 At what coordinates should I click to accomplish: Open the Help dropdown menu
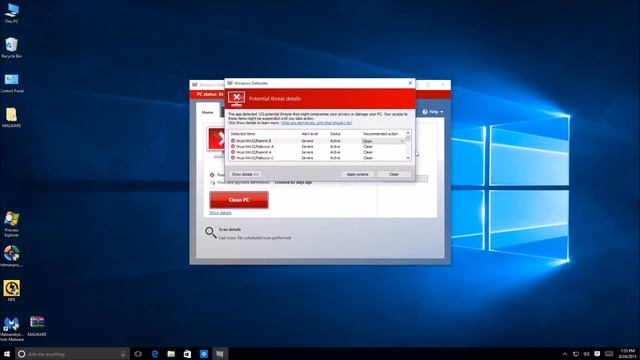(433, 112)
